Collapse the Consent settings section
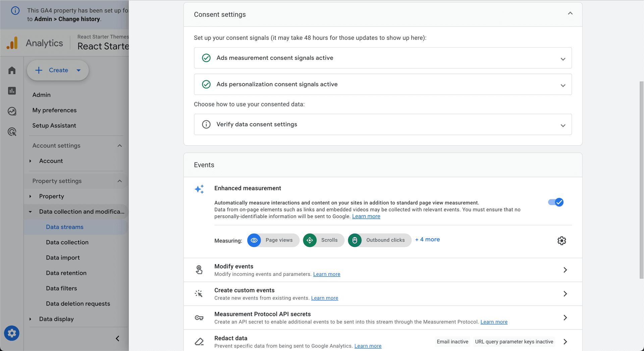 pyautogui.click(x=570, y=14)
